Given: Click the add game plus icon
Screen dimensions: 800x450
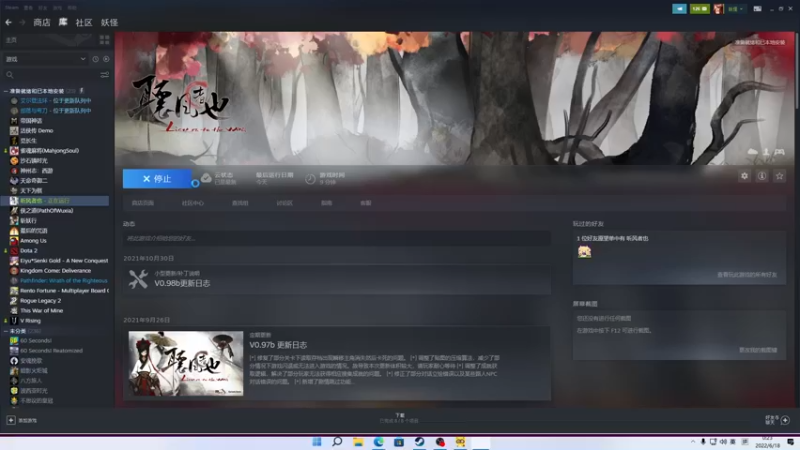Looking at the screenshot, I should [x=11, y=420].
